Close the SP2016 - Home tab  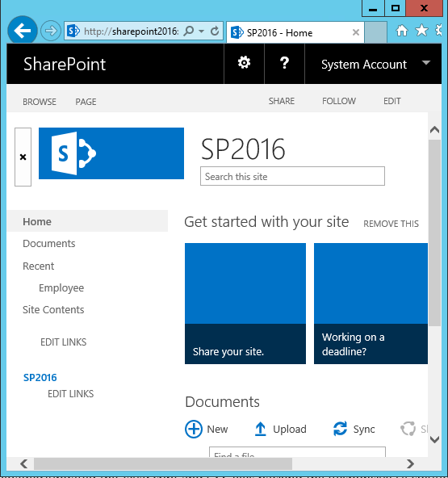click(x=356, y=32)
